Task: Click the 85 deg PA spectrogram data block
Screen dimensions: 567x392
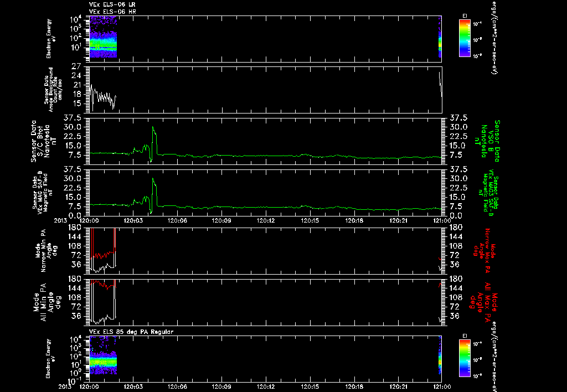Action: coord(103,356)
